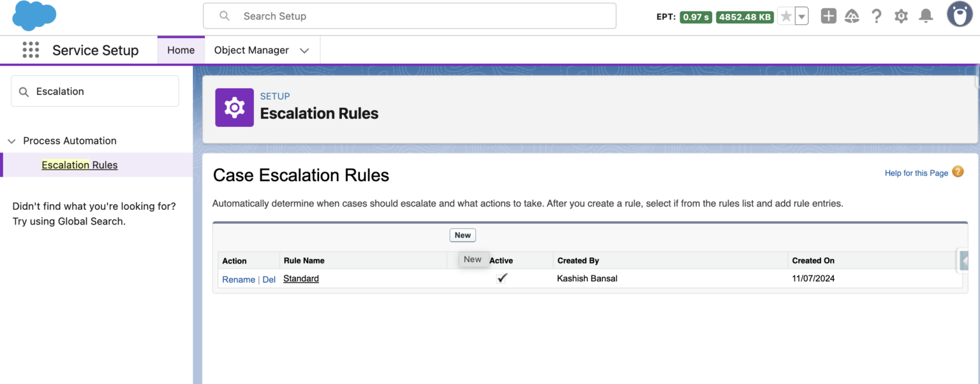
Task: Switch to the Home tab
Action: point(181,50)
